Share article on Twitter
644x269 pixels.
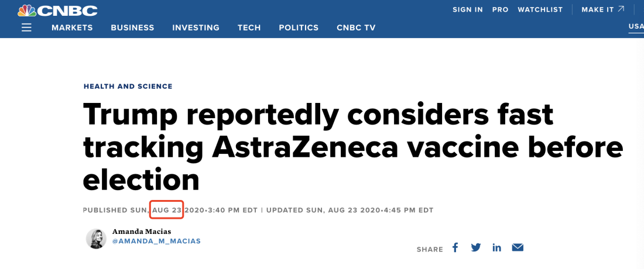(475, 248)
